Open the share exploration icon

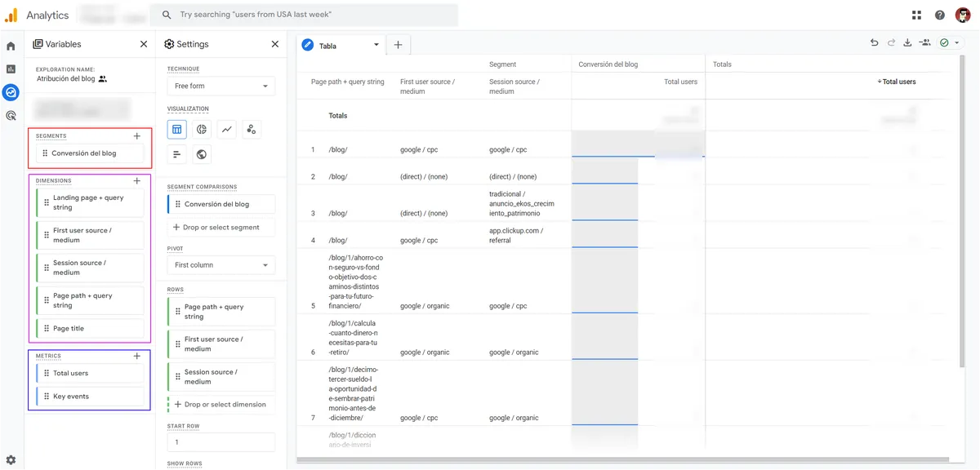925,43
